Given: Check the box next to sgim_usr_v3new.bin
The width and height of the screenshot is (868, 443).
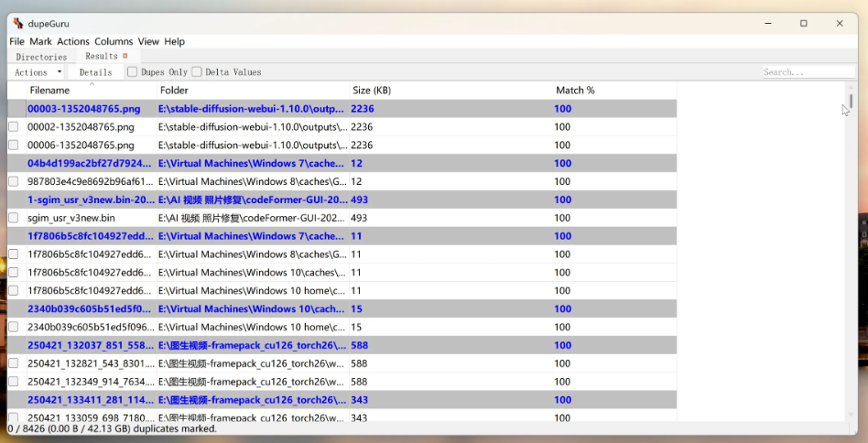Looking at the screenshot, I should click(x=14, y=218).
